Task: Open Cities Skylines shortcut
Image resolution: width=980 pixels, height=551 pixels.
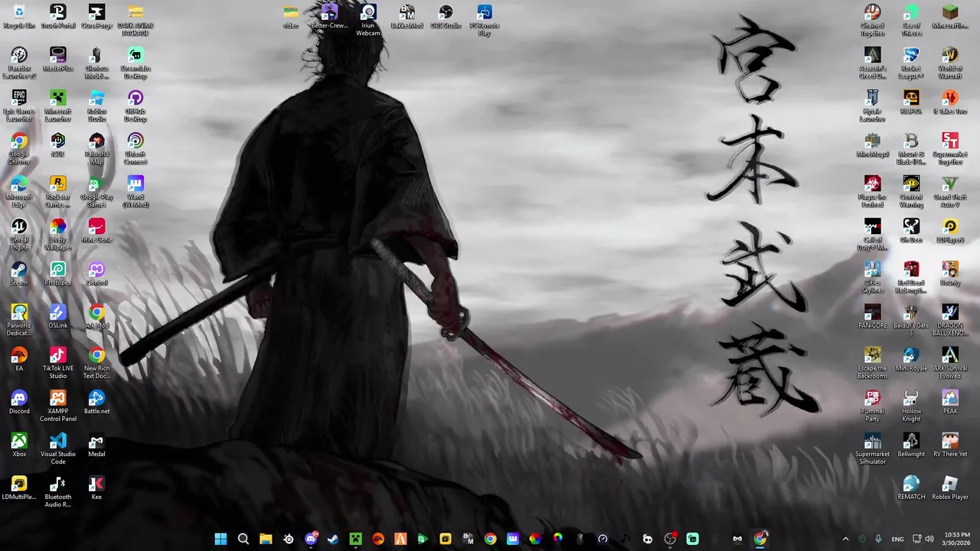Action: pyautogui.click(x=872, y=278)
